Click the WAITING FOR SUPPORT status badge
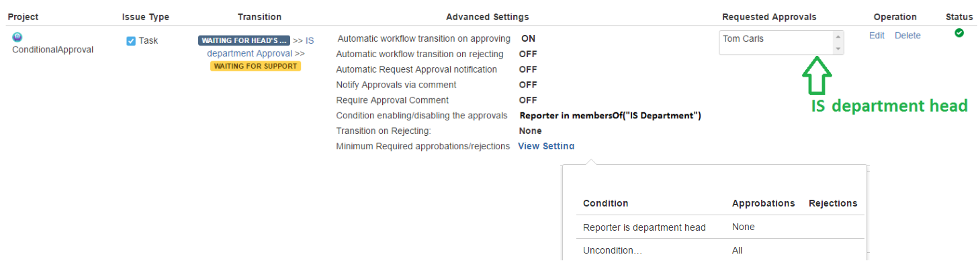The width and height of the screenshot is (980, 263). point(255,66)
